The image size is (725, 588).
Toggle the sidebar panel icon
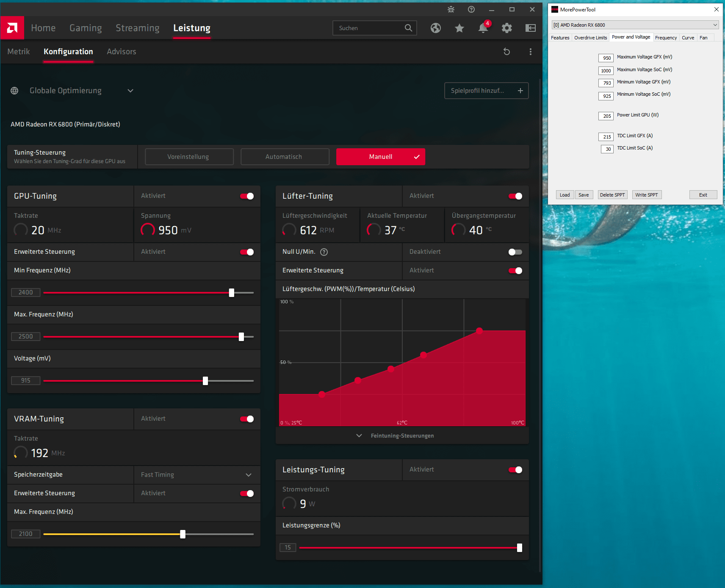coord(531,28)
